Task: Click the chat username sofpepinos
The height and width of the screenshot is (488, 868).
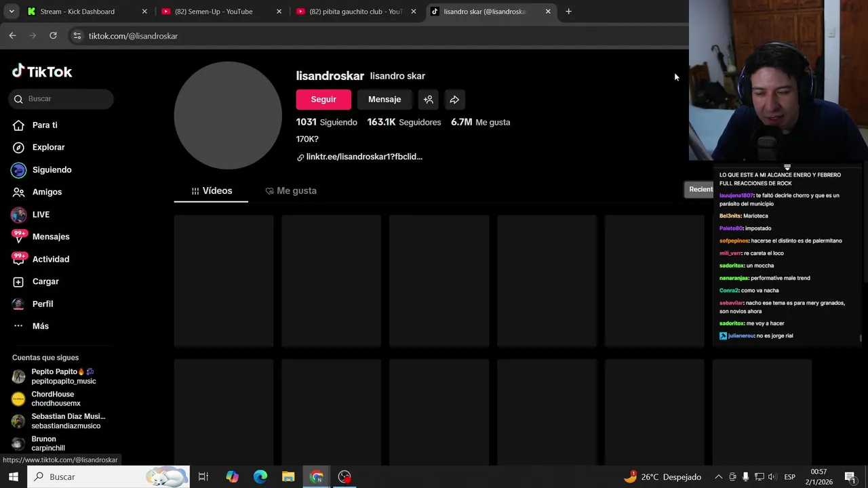Action: click(735, 241)
